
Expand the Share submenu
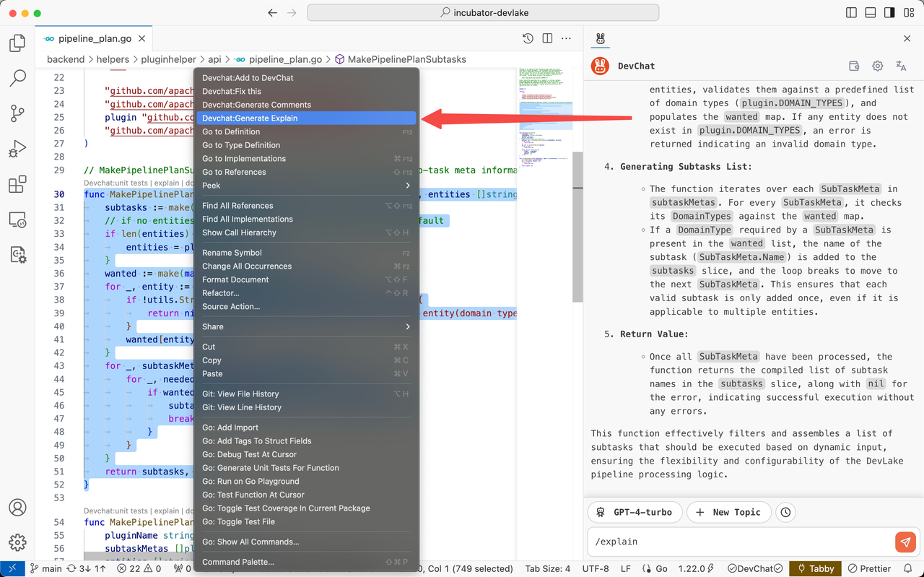click(306, 326)
